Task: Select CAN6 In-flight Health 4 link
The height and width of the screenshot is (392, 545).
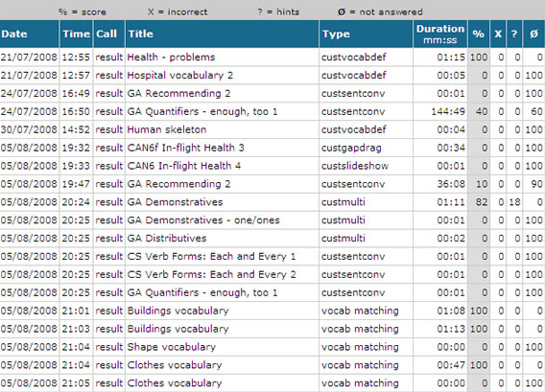Action: tap(184, 166)
